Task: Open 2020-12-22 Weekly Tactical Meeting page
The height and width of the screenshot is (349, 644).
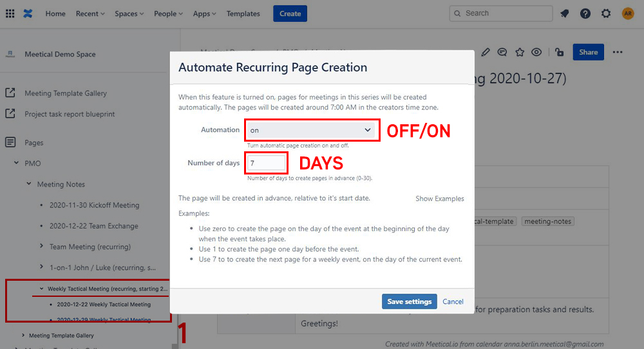Action: [x=104, y=304]
